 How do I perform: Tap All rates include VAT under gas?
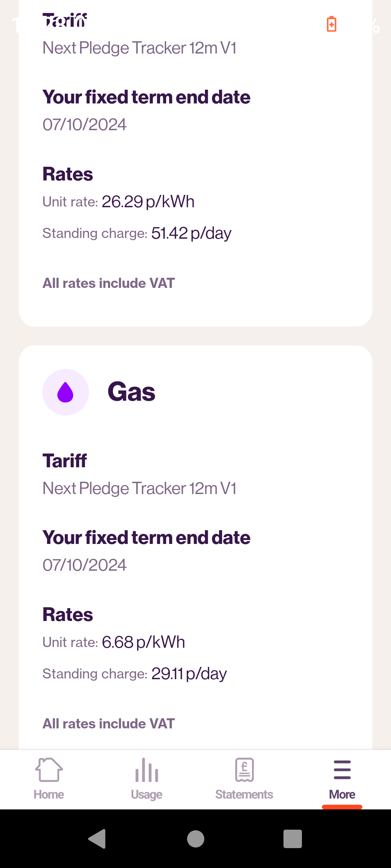click(109, 724)
